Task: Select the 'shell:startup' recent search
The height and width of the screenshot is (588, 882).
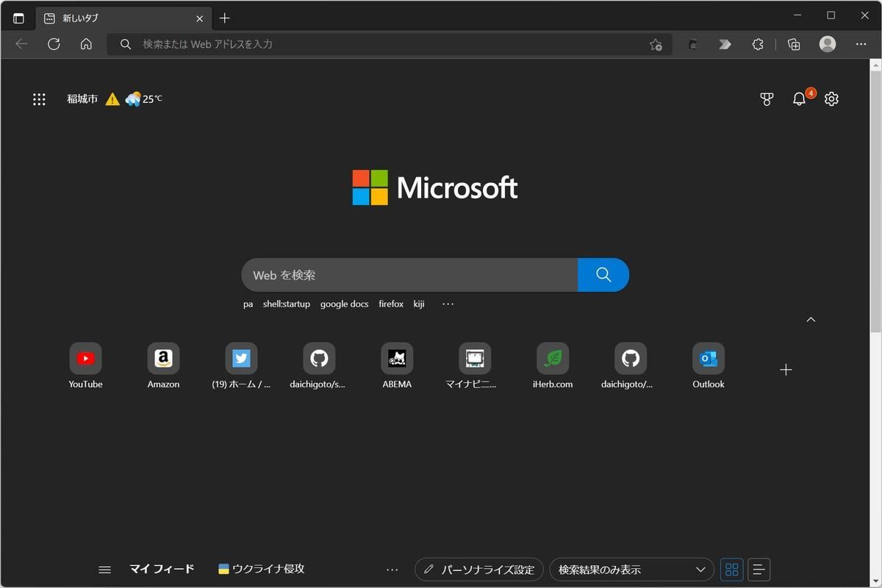Action: point(287,304)
